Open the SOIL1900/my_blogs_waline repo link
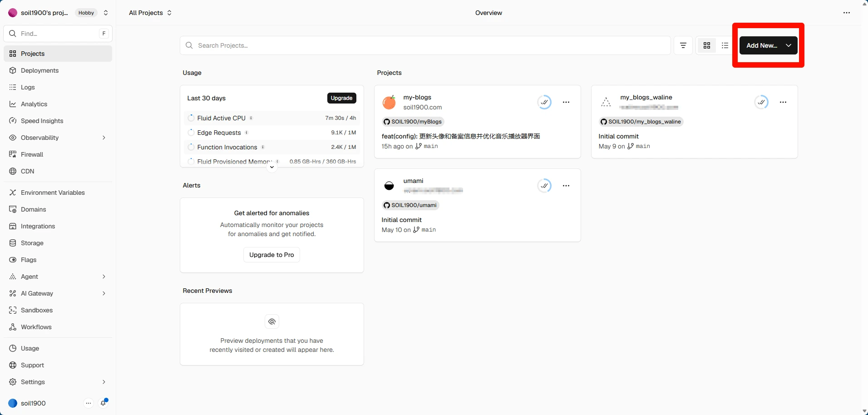The height and width of the screenshot is (415, 868). point(641,122)
